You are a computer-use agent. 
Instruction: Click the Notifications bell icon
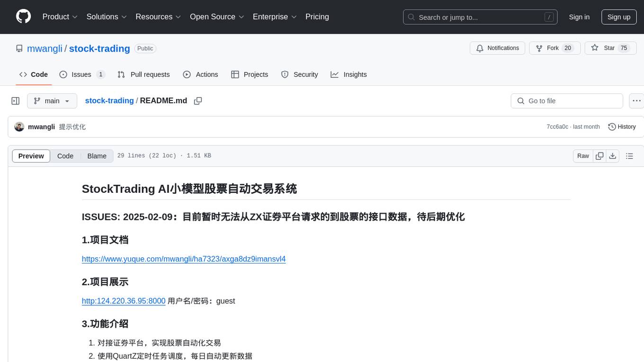pyautogui.click(x=480, y=48)
